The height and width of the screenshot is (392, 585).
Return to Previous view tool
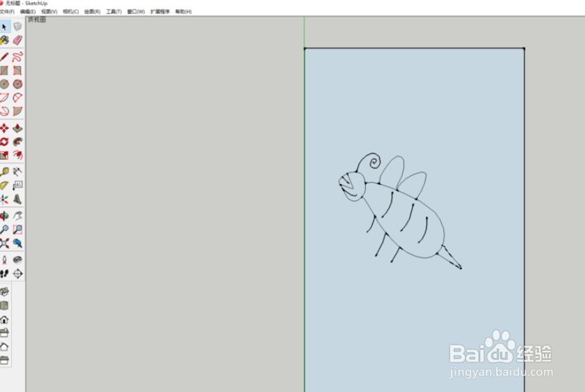pos(17,243)
